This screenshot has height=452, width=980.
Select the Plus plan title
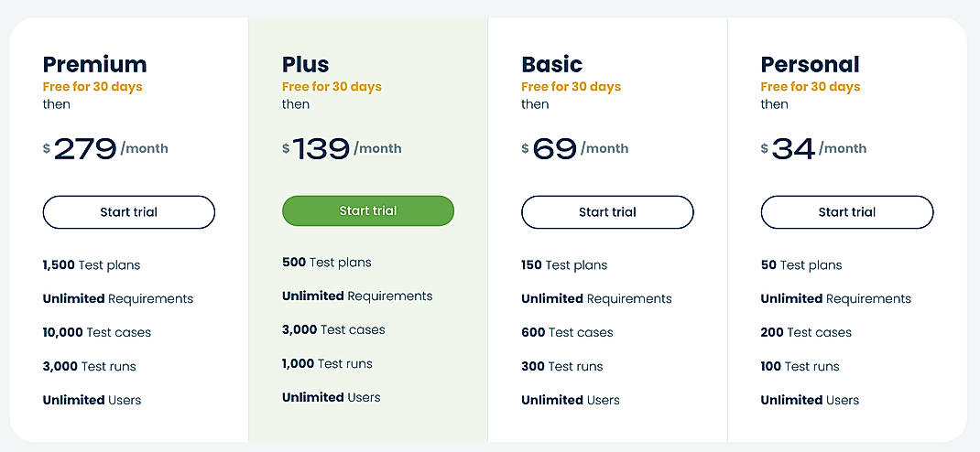tap(305, 64)
